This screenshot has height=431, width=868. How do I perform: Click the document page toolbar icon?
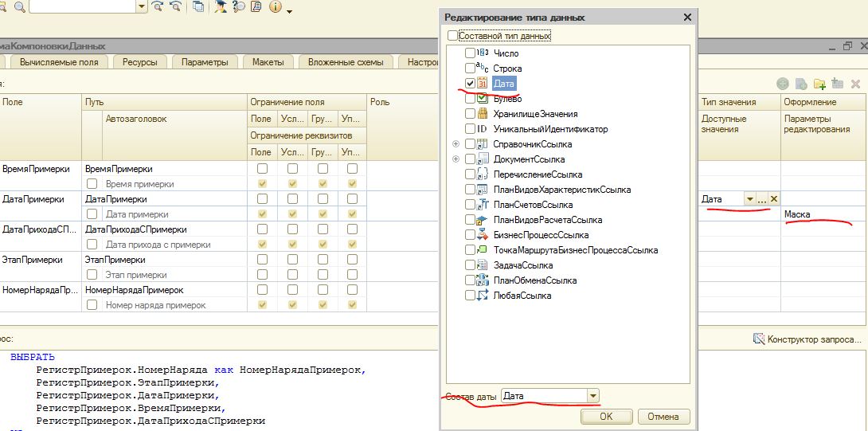pos(256,7)
